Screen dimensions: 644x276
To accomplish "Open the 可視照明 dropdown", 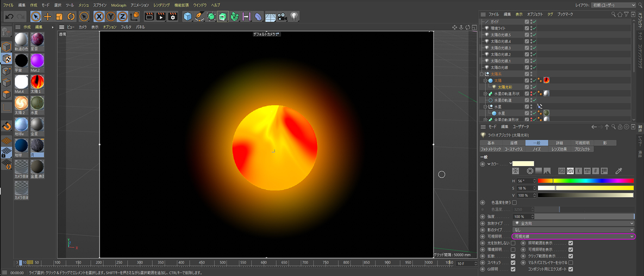I will pyautogui.click(x=574, y=236).
